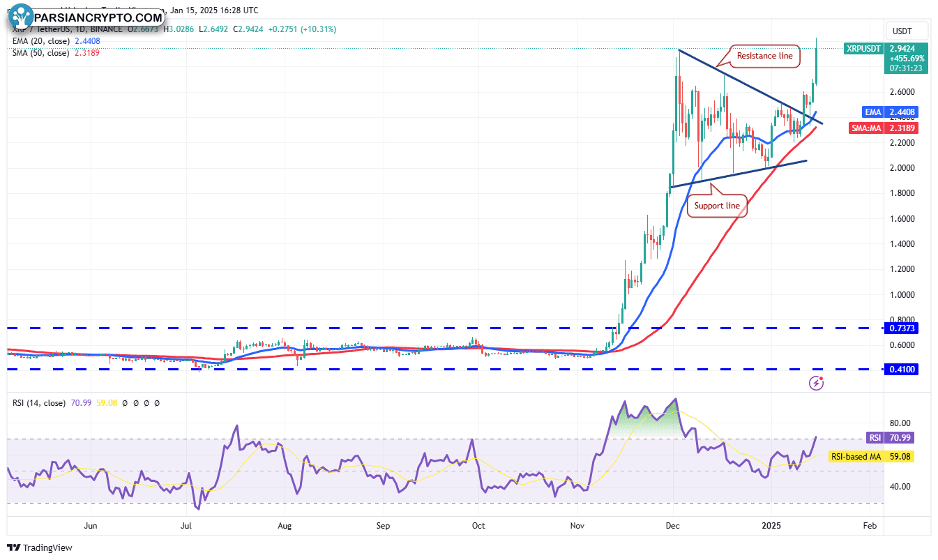Click the Jul label on the time axis
Viewport: 938px width, 560px height.
tap(186, 524)
